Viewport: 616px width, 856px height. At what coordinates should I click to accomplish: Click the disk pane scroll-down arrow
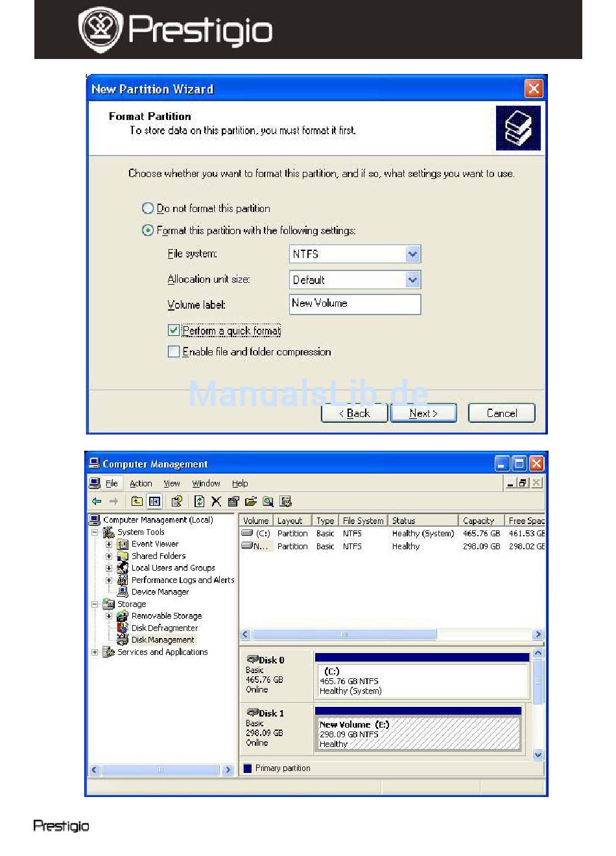coord(538,754)
